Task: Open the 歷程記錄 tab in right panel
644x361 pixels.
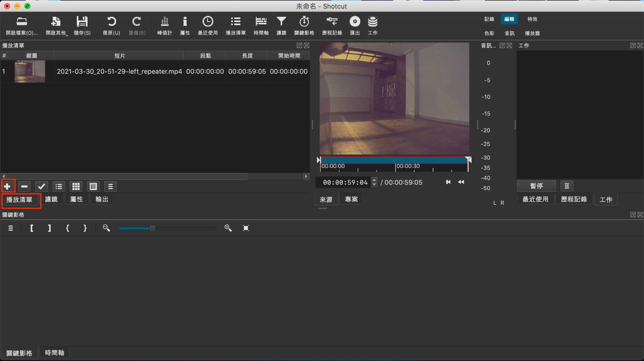Action: point(574,199)
